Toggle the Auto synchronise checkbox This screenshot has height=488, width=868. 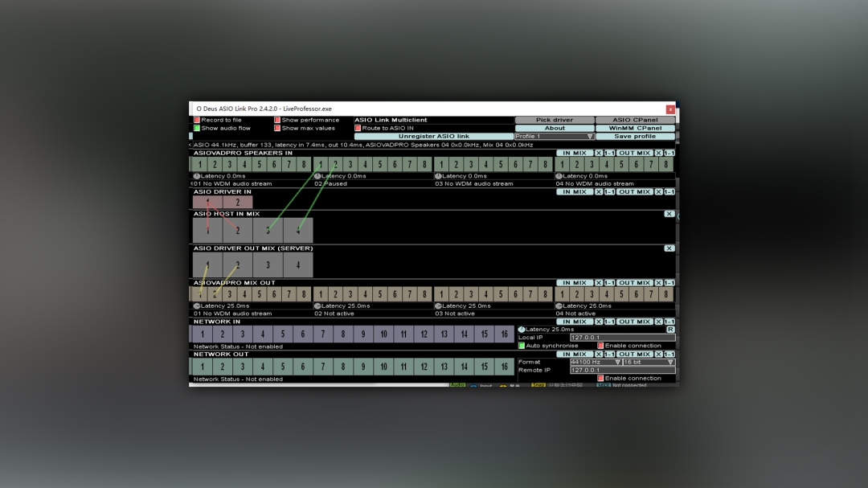click(522, 346)
